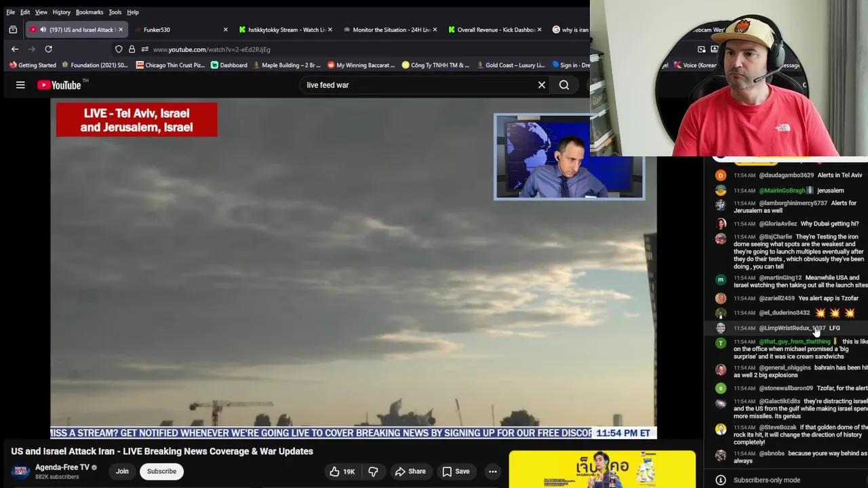The image size is (868, 488).
Task: Click the Subscribers-only mode info icon
Action: tap(721, 480)
